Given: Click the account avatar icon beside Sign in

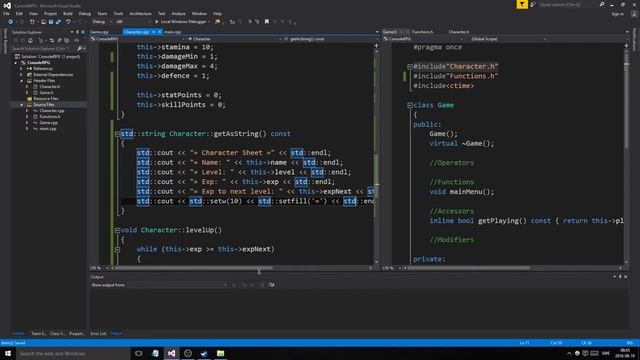Looking at the screenshot, I should point(634,14).
